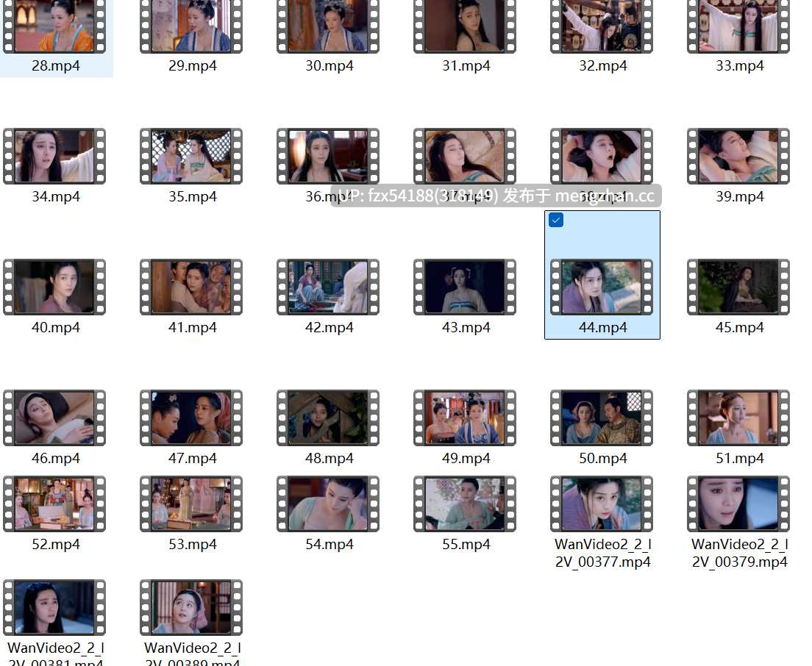Select the 33.mp4 video file icon
Screen dimensions: 812x666
pos(738,26)
